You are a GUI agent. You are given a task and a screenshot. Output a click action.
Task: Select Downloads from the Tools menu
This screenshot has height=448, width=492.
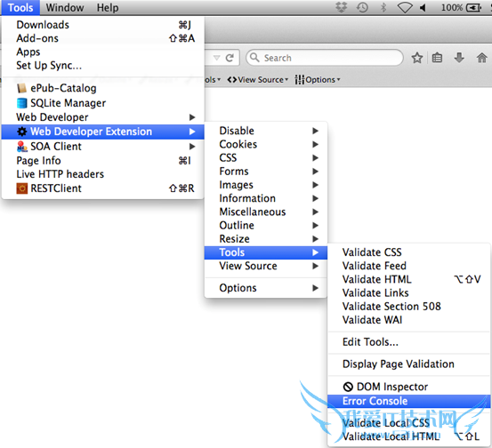coord(103,25)
